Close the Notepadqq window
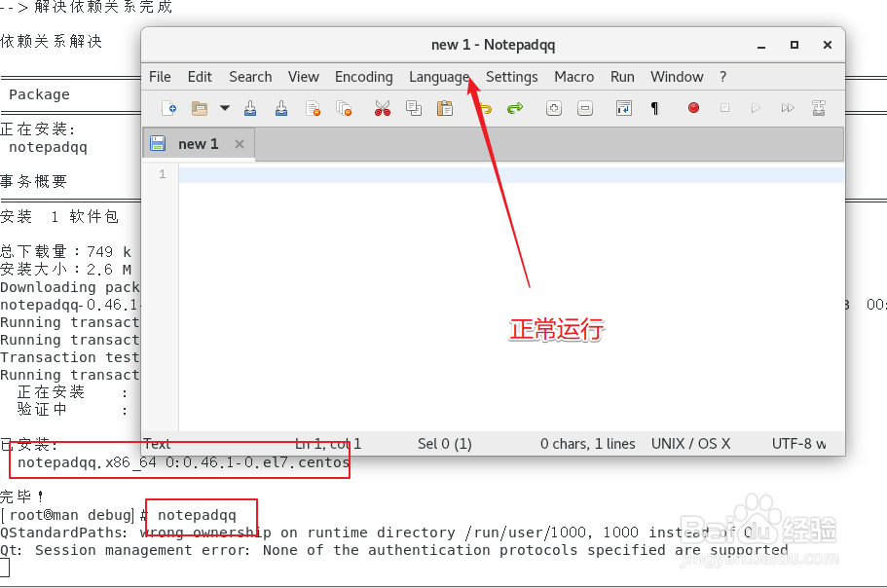This screenshot has width=887, height=588. click(x=827, y=45)
